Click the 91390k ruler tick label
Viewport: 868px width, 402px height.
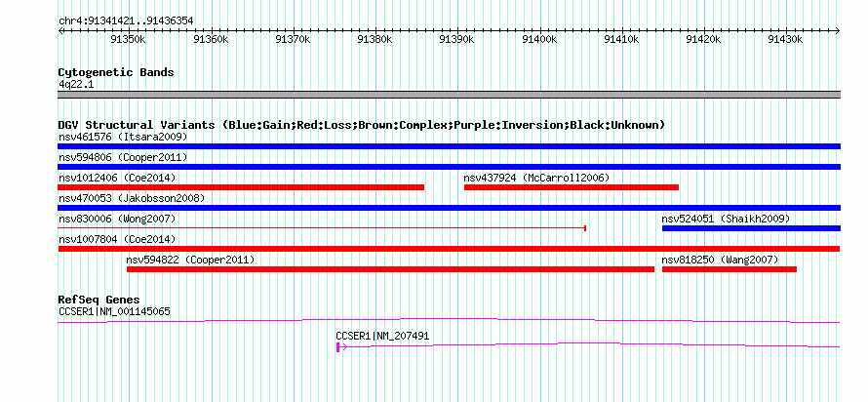click(x=456, y=39)
